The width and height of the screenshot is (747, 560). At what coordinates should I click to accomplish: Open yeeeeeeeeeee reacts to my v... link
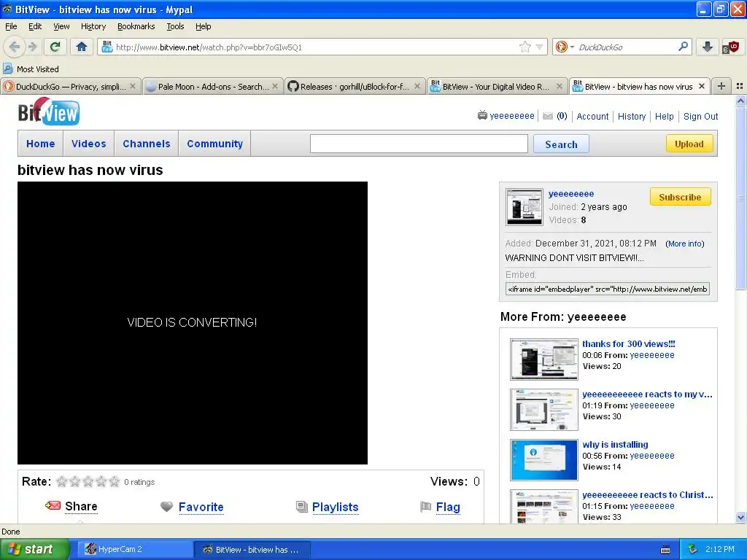click(x=647, y=394)
